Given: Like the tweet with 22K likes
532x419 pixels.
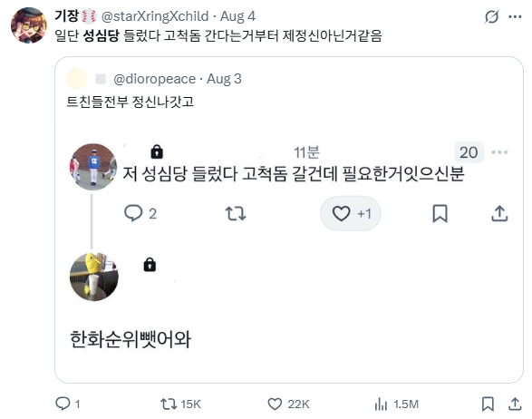Looking at the screenshot, I should click(x=288, y=404).
